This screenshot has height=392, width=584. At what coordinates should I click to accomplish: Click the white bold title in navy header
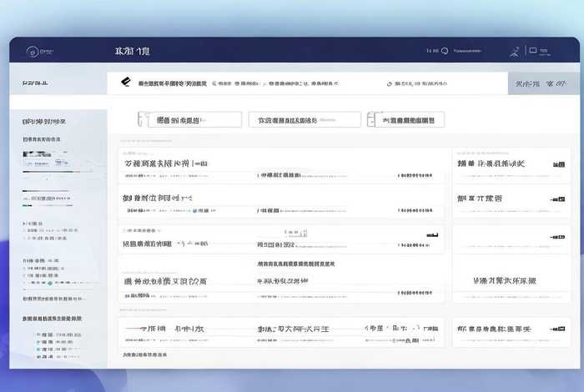tap(133, 51)
